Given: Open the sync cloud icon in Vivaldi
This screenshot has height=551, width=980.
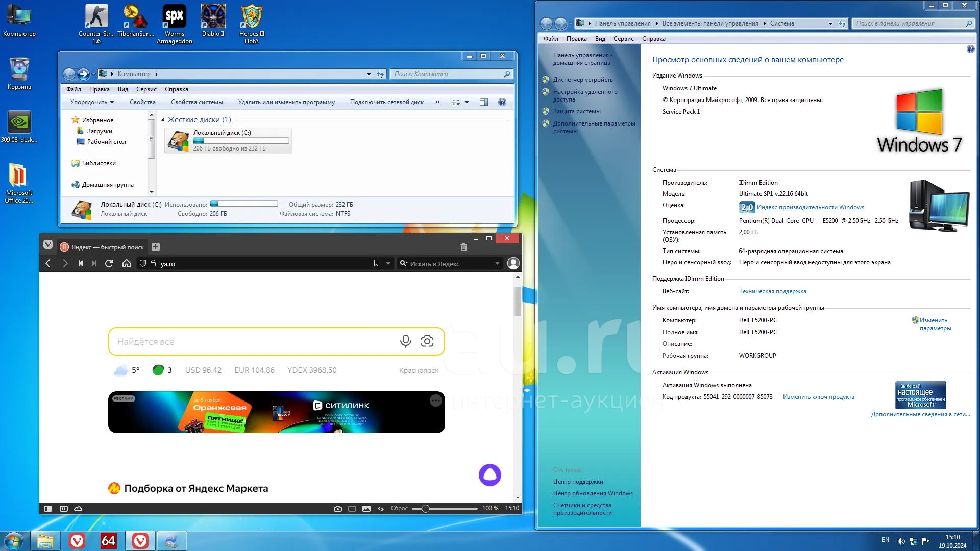Looking at the screenshot, I should pyautogui.click(x=78, y=509).
